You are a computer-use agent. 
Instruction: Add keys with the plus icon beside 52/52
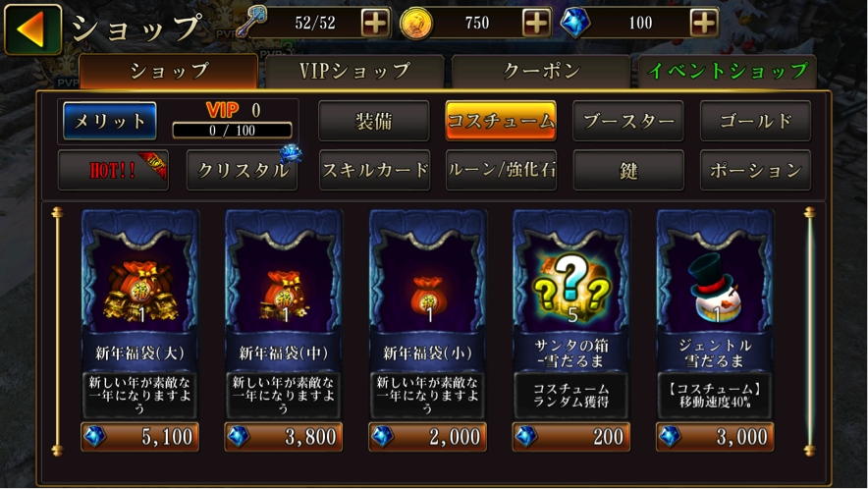click(x=375, y=24)
